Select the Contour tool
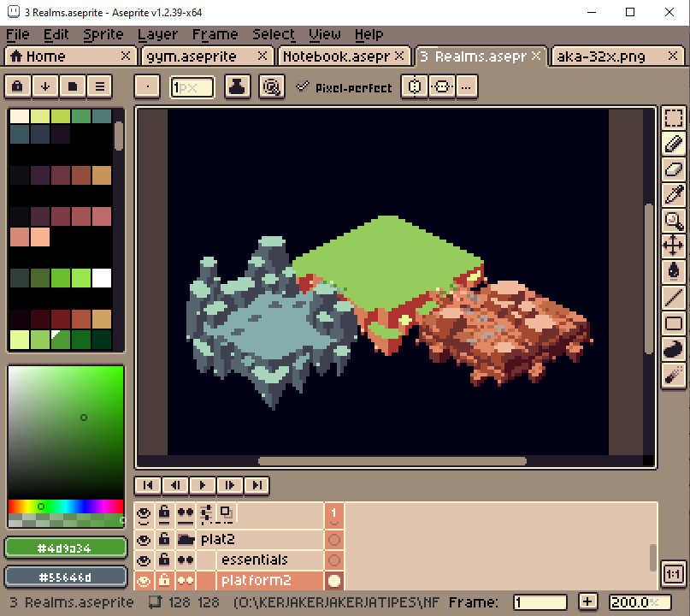 pos(673,350)
